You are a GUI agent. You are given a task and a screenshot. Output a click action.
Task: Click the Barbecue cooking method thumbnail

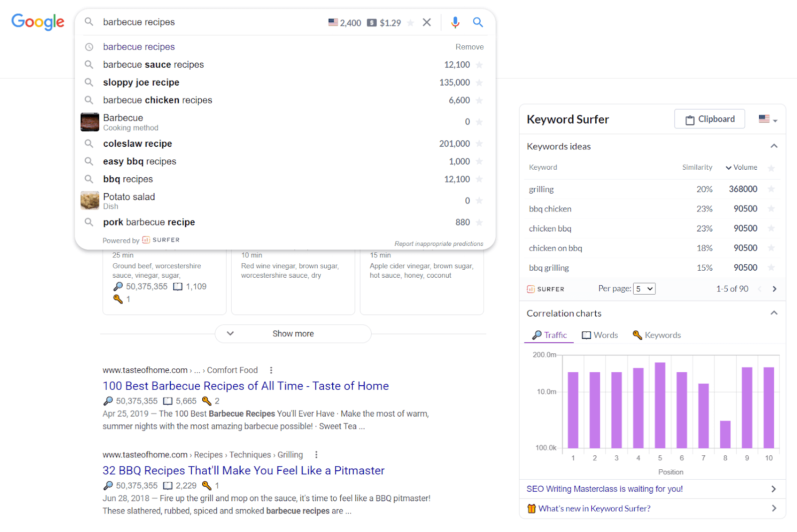pos(90,122)
